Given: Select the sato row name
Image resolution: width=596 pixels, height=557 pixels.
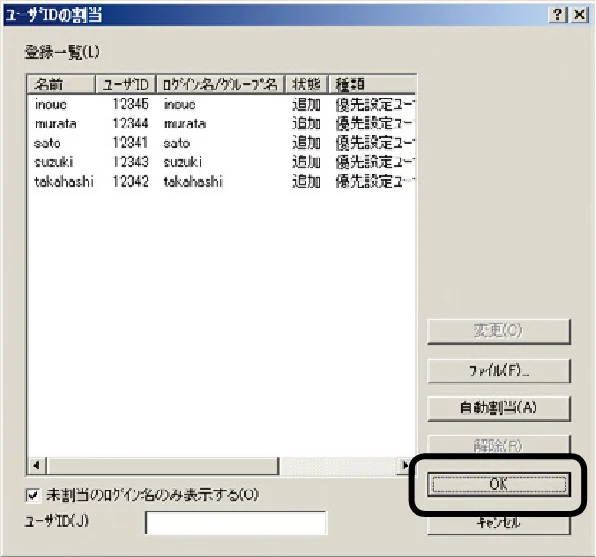Looking at the screenshot, I should pos(47,143).
